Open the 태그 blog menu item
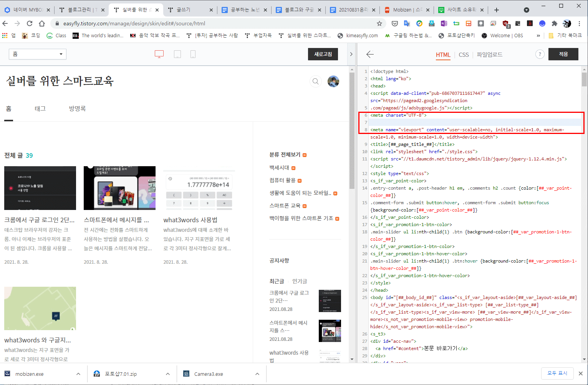 40,109
